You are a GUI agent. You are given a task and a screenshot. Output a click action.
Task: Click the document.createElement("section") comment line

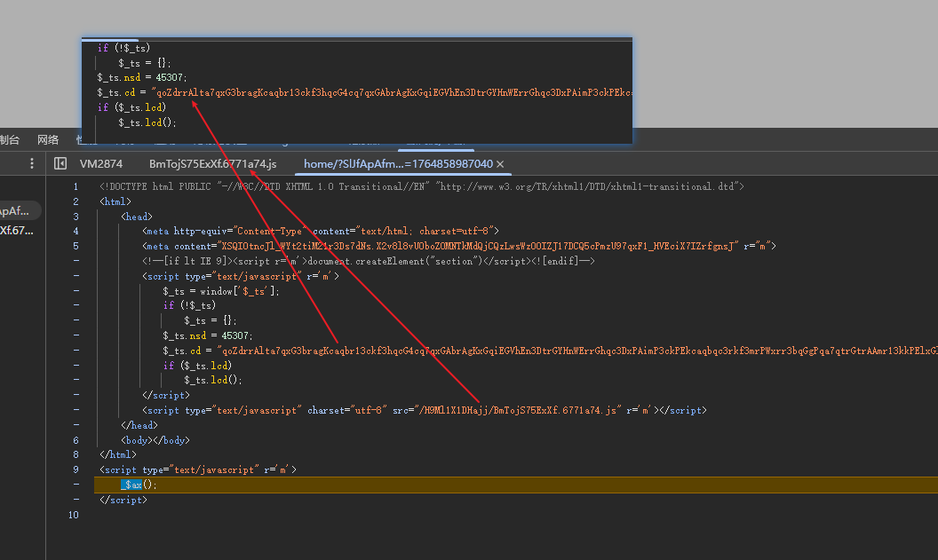click(x=369, y=261)
